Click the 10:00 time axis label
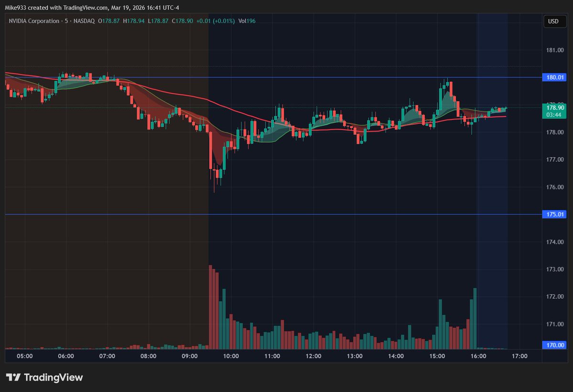This screenshot has width=573, height=392. point(231,356)
